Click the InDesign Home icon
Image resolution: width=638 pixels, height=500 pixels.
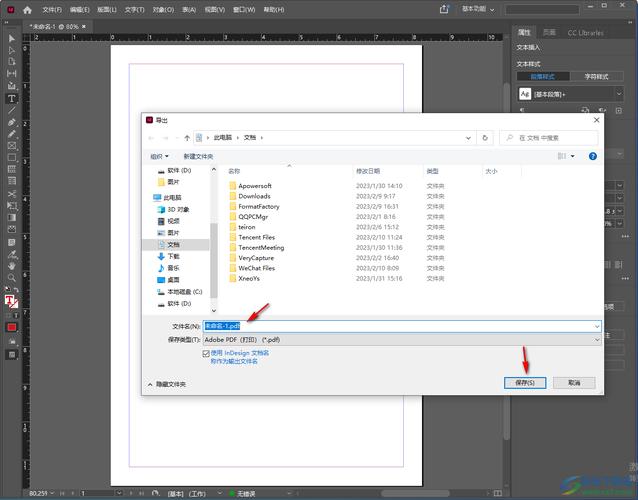point(27,9)
